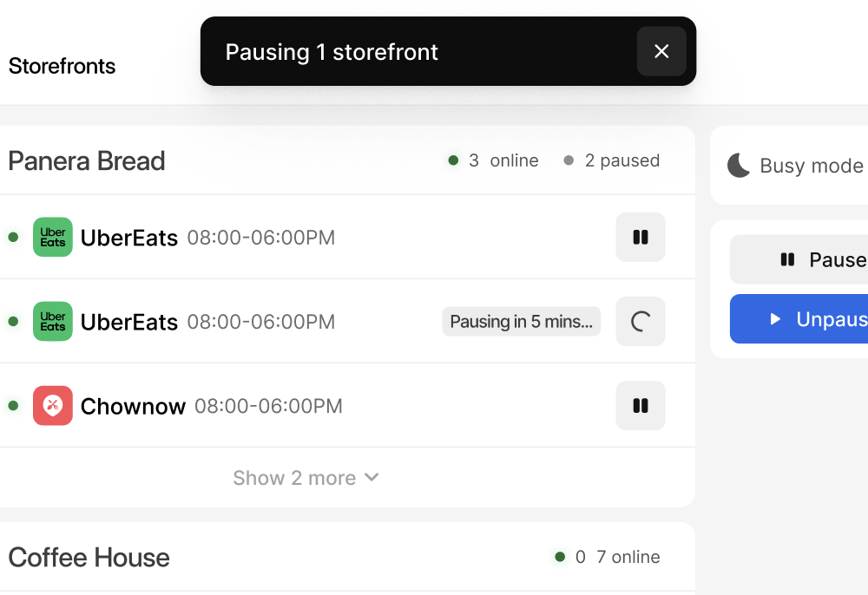Select the Coffee House group header
The height and width of the screenshot is (595, 868).
pos(89,558)
